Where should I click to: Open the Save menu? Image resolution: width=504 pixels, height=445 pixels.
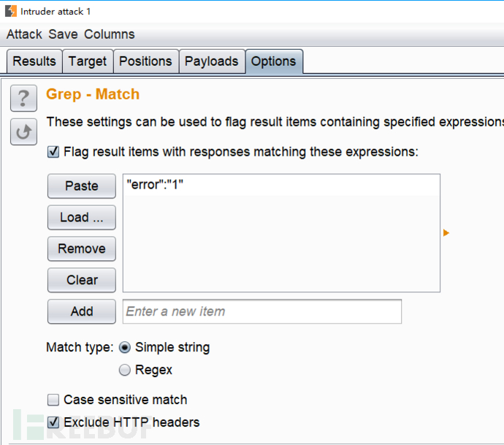[x=63, y=34]
